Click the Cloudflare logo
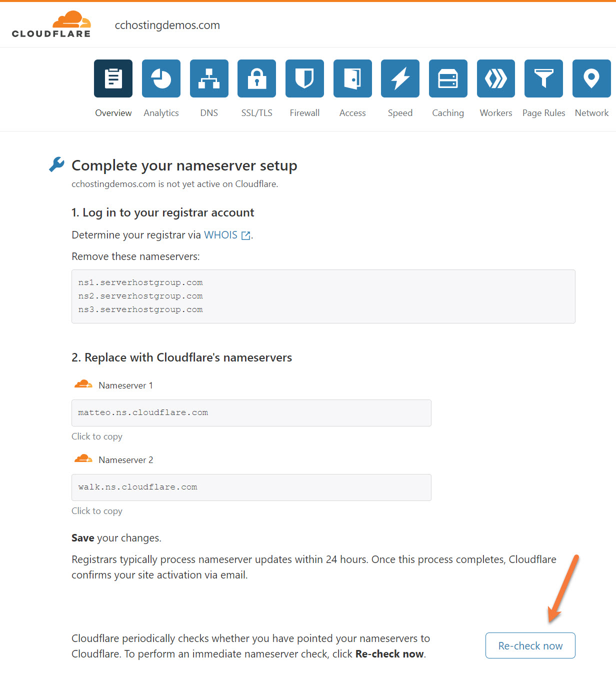Image resolution: width=616 pixels, height=680 pixels. pos(51,24)
